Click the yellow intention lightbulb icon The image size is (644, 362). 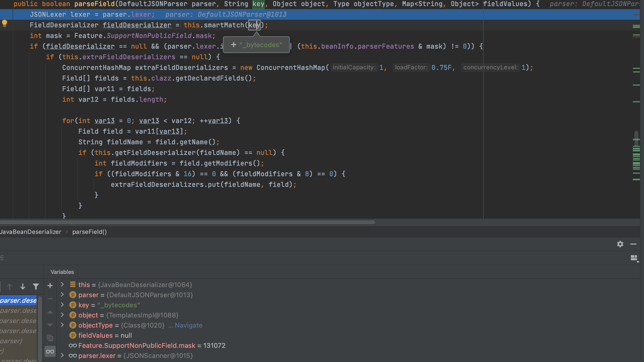pos(5,23)
